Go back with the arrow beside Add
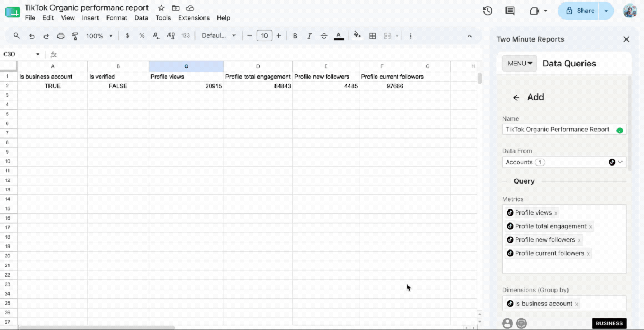Viewport: 644px width, 330px height. click(x=516, y=97)
